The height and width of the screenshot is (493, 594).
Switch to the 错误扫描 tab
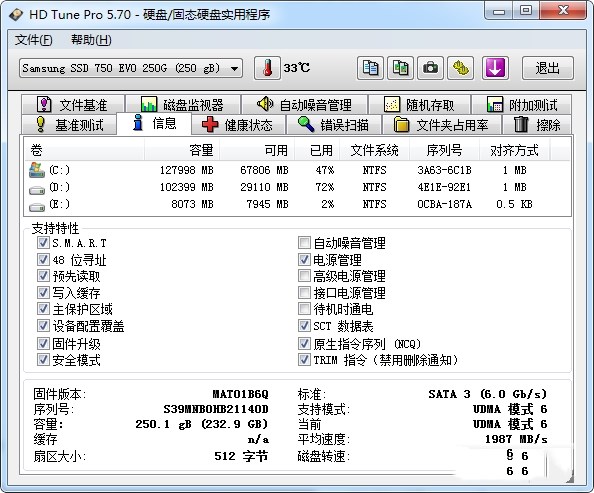pyautogui.click(x=334, y=124)
